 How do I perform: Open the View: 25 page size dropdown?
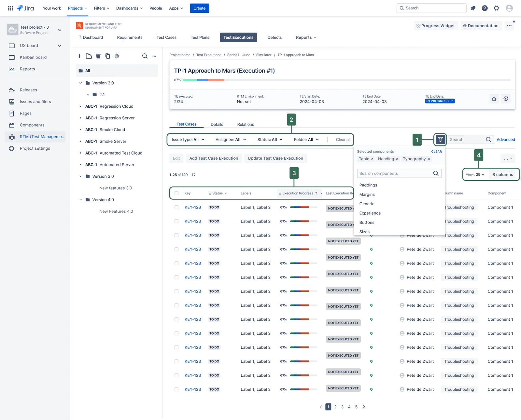pos(475,175)
